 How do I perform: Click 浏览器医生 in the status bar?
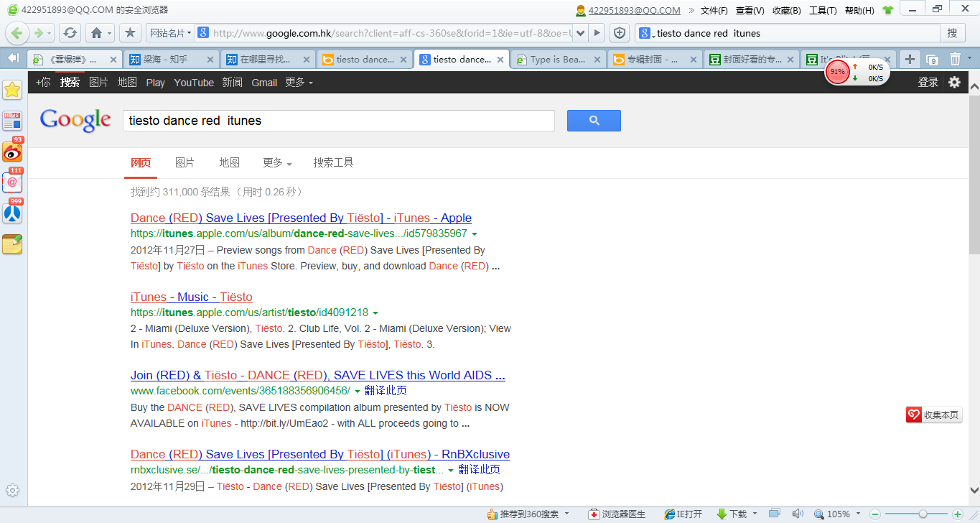(x=617, y=514)
